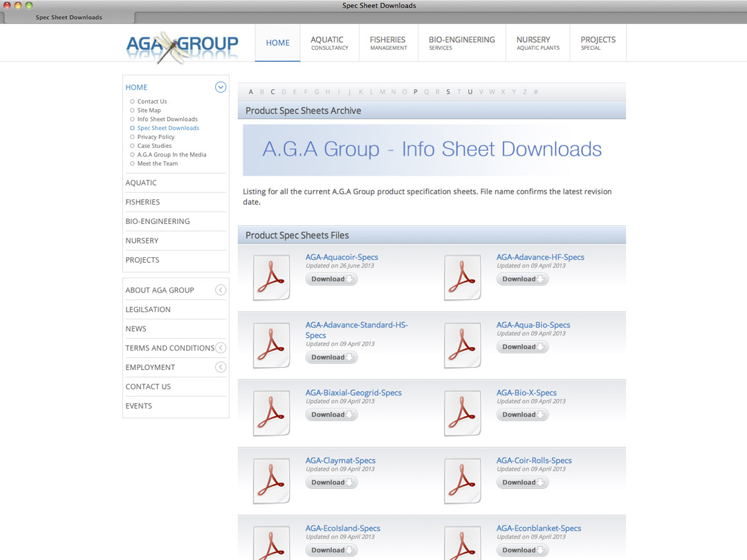Select the Meet the Team sidebar bullet
The image size is (747, 560).
tap(132, 164)
